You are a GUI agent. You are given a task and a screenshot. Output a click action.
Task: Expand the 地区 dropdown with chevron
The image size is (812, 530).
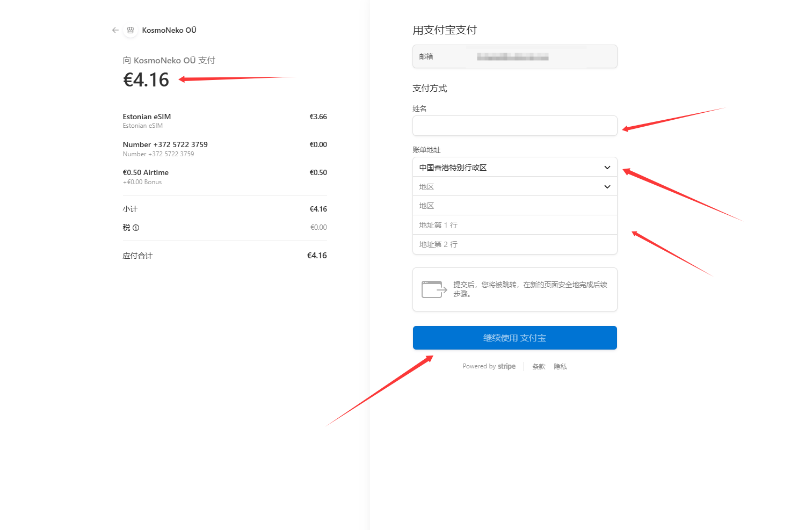tap(514, 187)
